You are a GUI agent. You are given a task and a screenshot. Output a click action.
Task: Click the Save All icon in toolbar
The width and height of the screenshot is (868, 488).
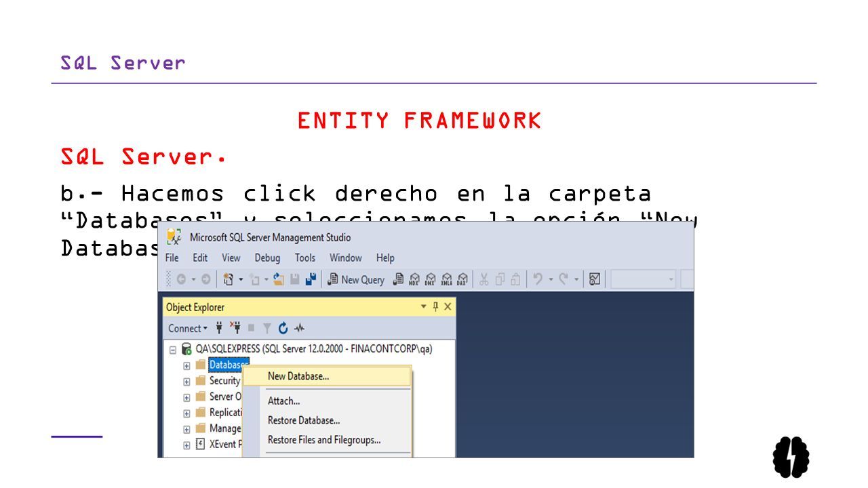pos(311,279)
